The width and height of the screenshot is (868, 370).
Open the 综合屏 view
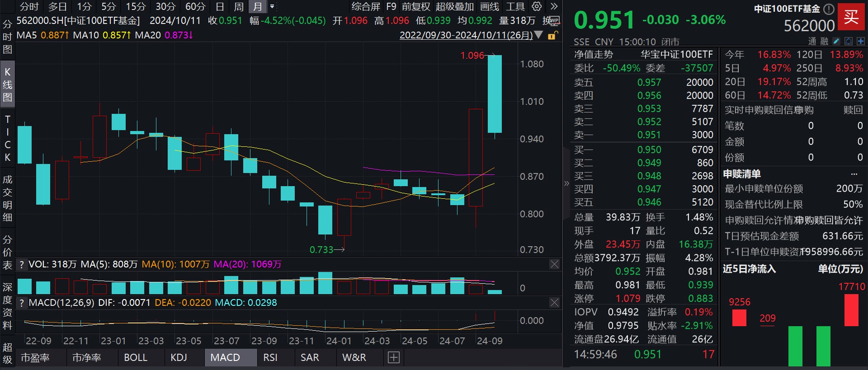point(366,7)
